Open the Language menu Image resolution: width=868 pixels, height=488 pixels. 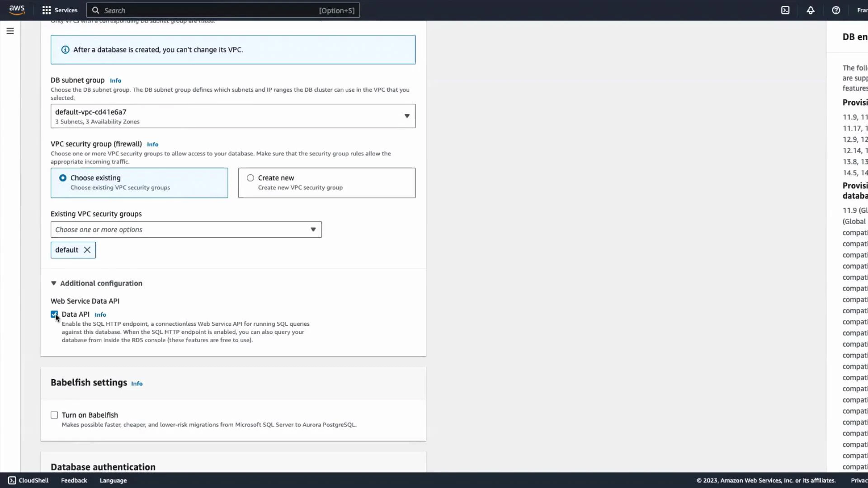113,480
